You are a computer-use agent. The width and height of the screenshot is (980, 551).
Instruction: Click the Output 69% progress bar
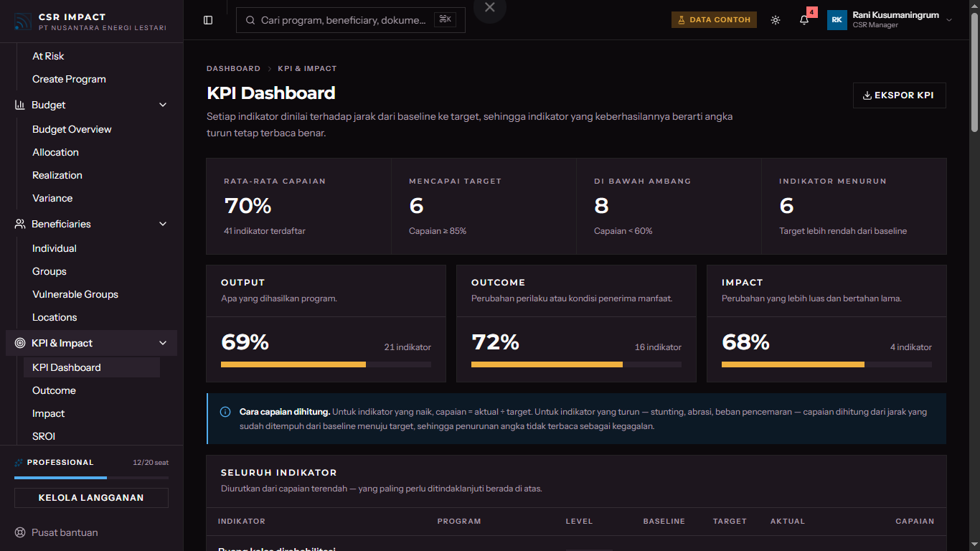(326, 364)
